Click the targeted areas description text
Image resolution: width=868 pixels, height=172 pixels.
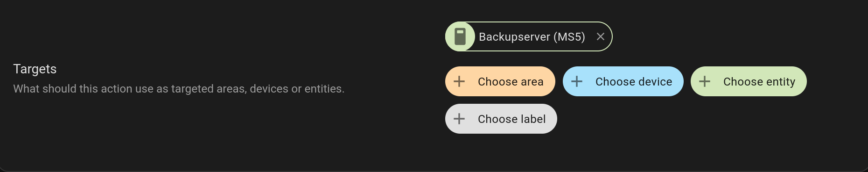coord(179,89)
